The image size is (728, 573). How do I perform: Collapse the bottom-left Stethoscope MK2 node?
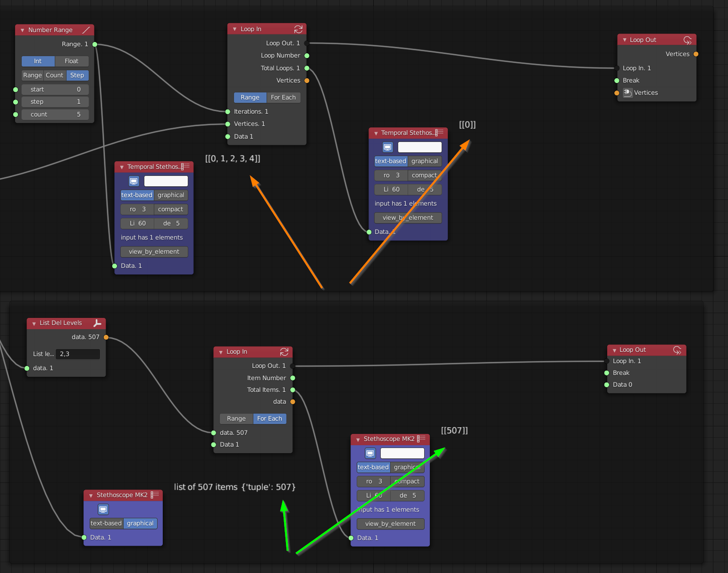(91, 496)
